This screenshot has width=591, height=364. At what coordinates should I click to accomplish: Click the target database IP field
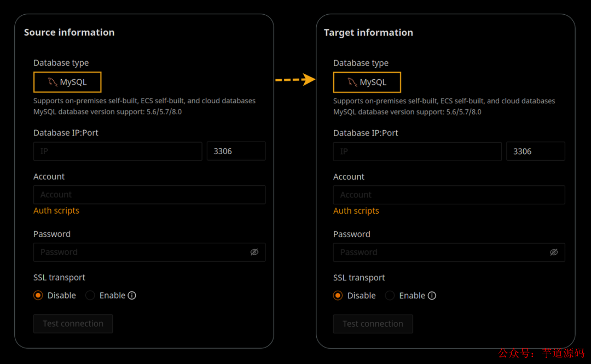click(x=417, y=151)
